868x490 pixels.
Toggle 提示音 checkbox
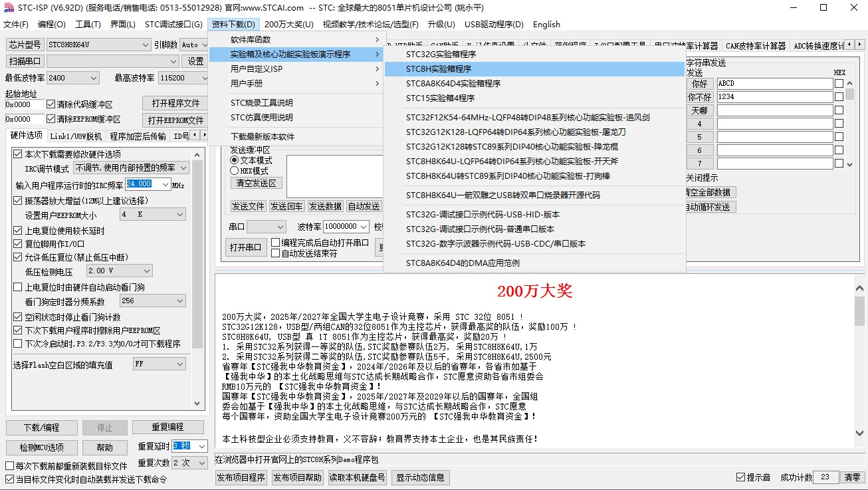coord(741,477)
